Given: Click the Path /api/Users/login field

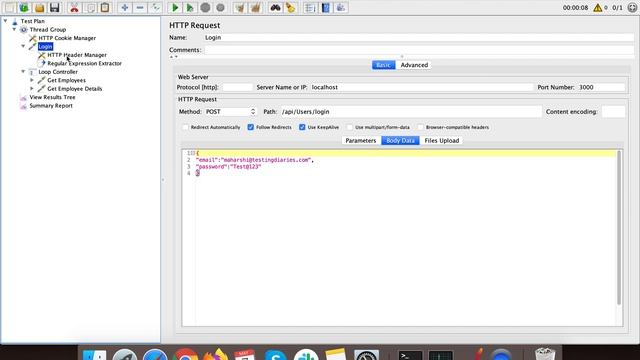Looking at the screenshot, I should [411, 111].
